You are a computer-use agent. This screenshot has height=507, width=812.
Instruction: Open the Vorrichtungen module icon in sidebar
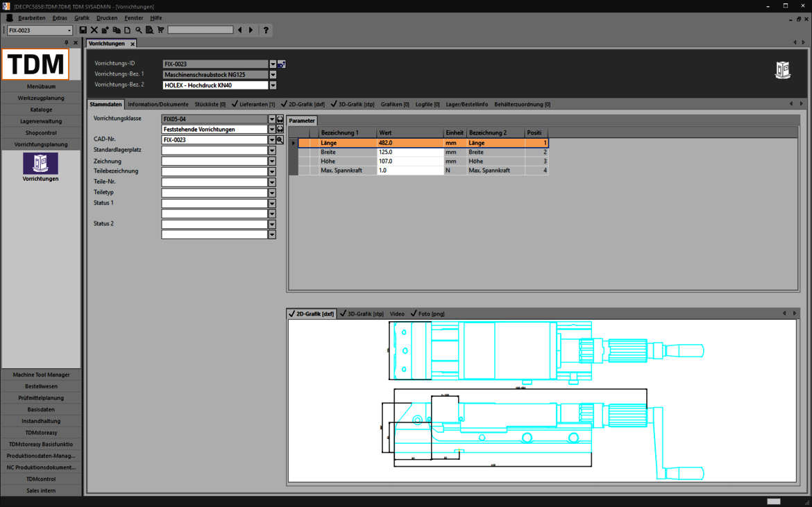coord(40,163)
